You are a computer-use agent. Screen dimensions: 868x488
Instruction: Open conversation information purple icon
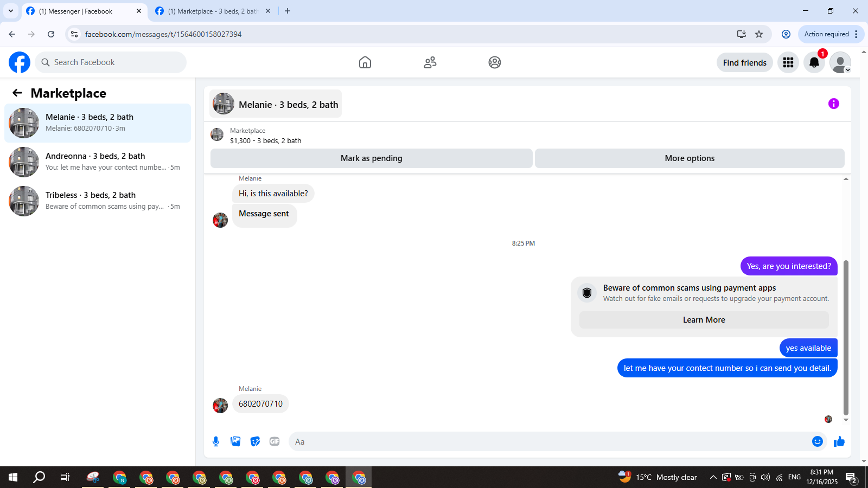click(x=834, y=104)
